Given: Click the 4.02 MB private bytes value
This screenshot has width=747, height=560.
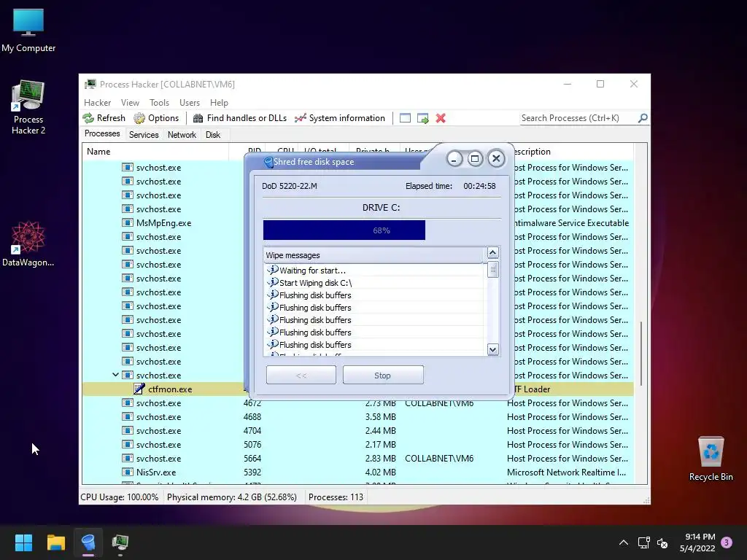Looking at the screenshot, I should pyautogui.click(x=380, y=472).
